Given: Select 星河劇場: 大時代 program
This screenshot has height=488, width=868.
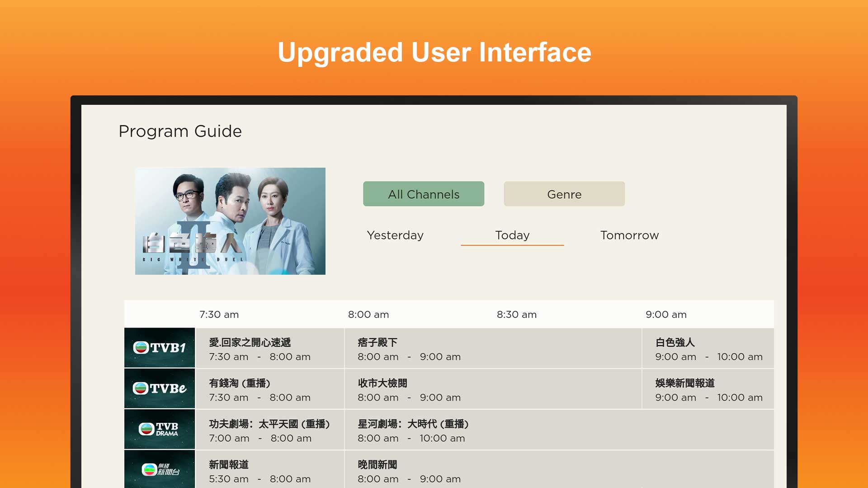Looking at the screenshot, I should coord(559,430).
